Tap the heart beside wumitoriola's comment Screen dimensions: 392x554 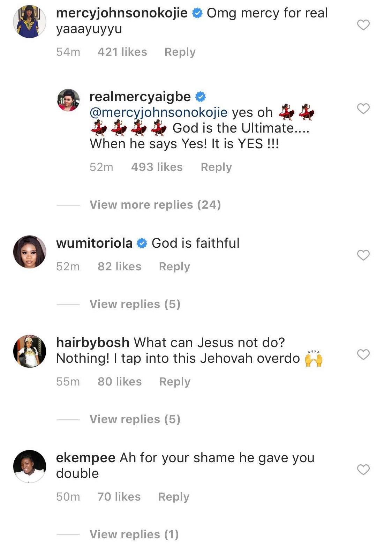(363, 255)
